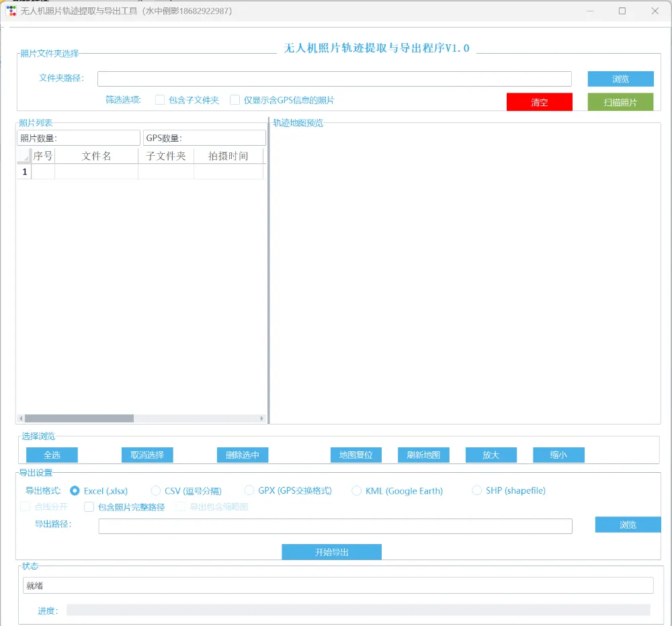672x626 pixels.
Task: Click the table select-all corner cell
Action: click(24, 156)
